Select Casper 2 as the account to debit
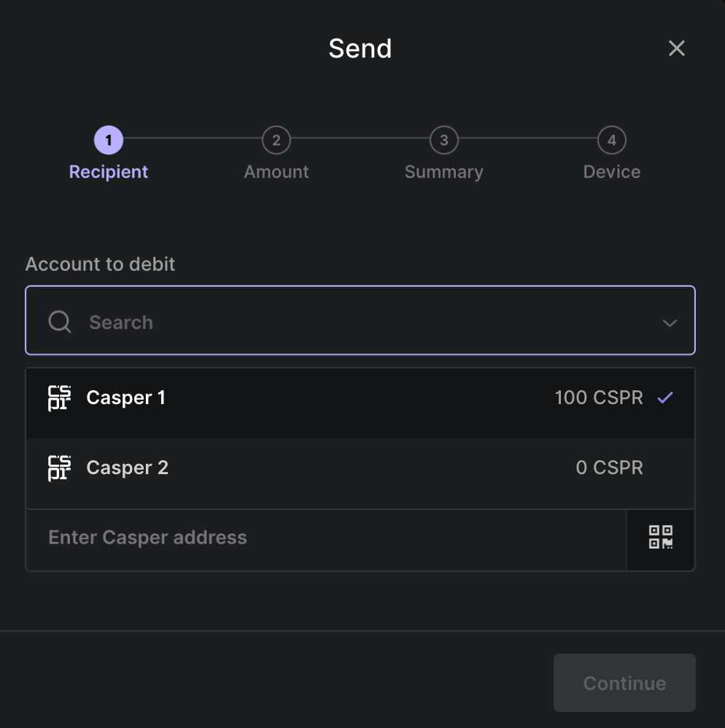Viewport: 725px width, 728px height. 292,468
